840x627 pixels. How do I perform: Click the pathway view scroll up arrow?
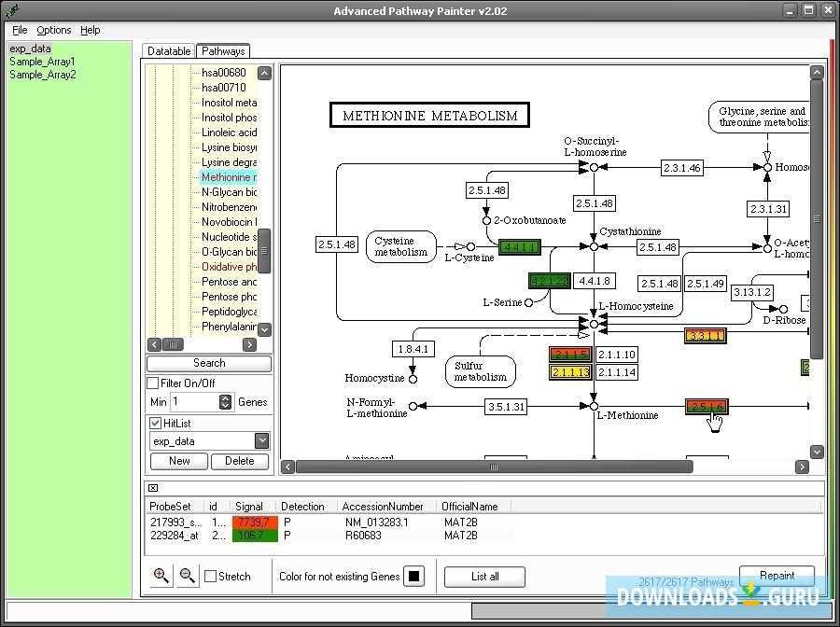[817, 72]
